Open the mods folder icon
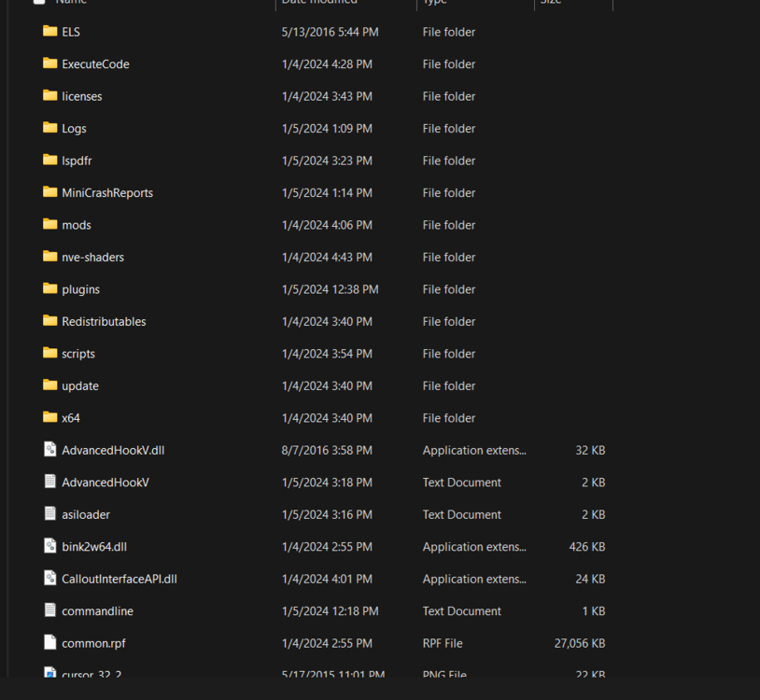760x700 pixels. (x=49, y=225)
